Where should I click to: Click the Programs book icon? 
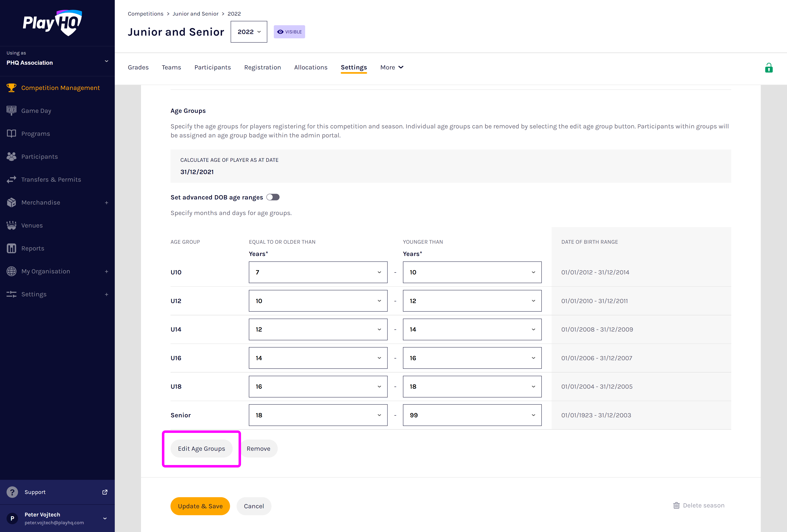coord(11,134)
